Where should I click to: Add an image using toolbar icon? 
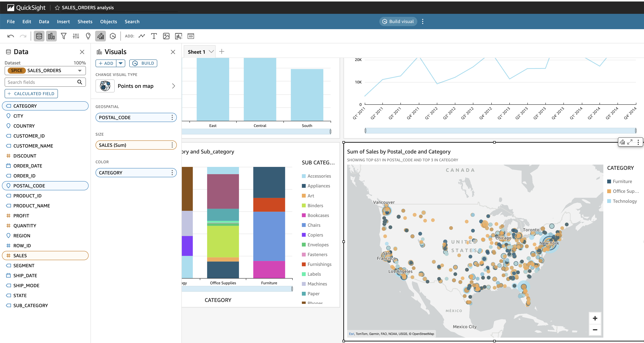tap(166, 36)
